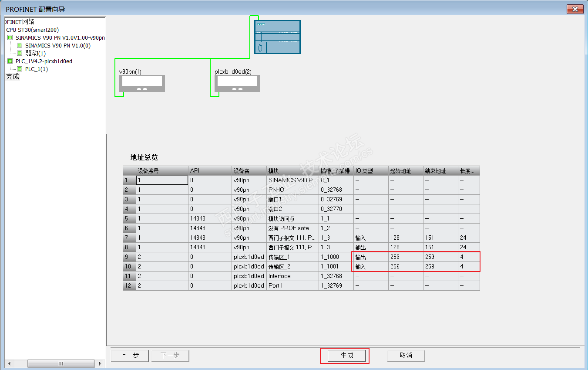Click the 长度 column header
Screen dimensions: 588x370
[x=469, y=171]
